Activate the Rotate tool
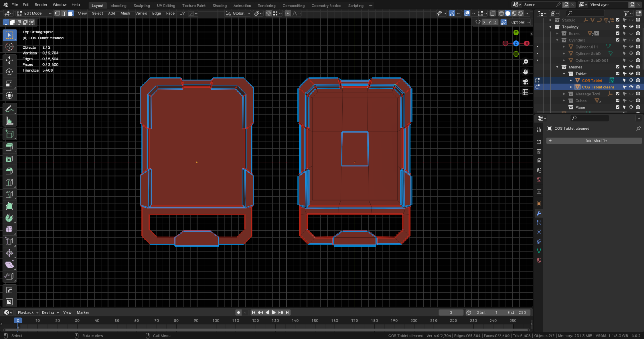The image size is (644, 339). [10, 72]
